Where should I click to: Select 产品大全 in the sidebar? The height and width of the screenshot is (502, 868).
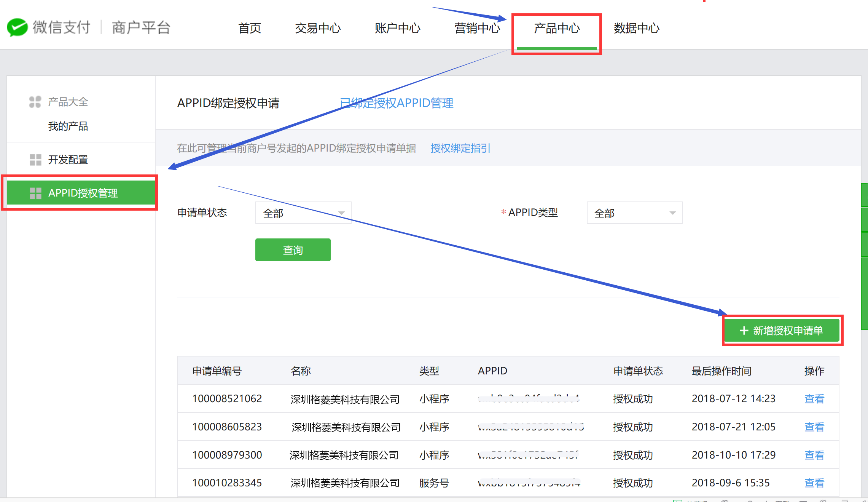(68, 102)
